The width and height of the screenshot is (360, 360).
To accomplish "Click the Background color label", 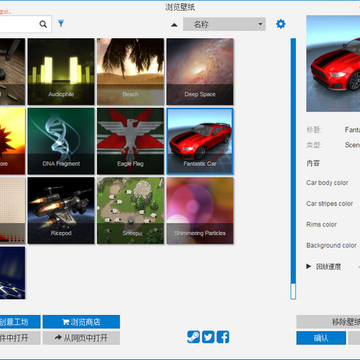I will pyautogui.click(x=331, y=245).
